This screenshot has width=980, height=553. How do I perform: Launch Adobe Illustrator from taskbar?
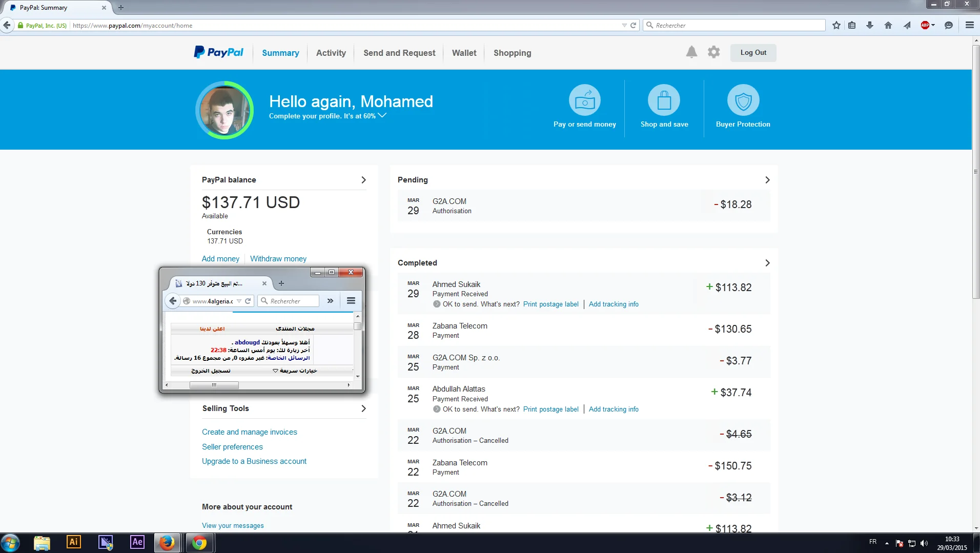click(x=74, y=542)
